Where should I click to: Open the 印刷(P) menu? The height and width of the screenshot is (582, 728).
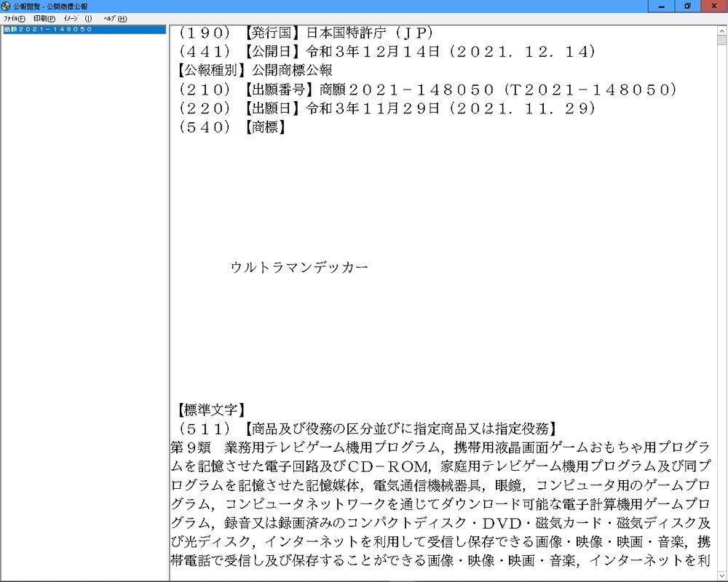coord(44,18)
